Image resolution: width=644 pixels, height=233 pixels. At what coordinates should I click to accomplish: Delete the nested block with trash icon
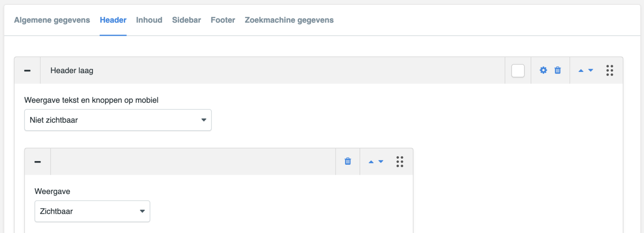coord(348,161)
